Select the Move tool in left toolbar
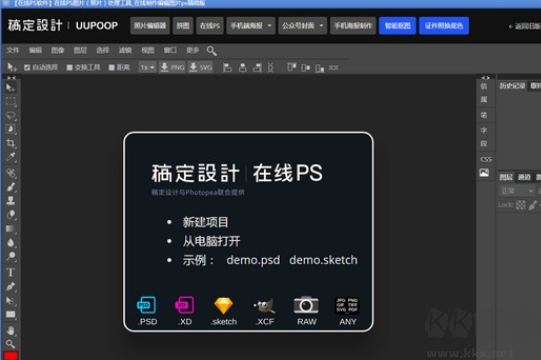This screenshot has height=360, width=541. coord(10,88)
